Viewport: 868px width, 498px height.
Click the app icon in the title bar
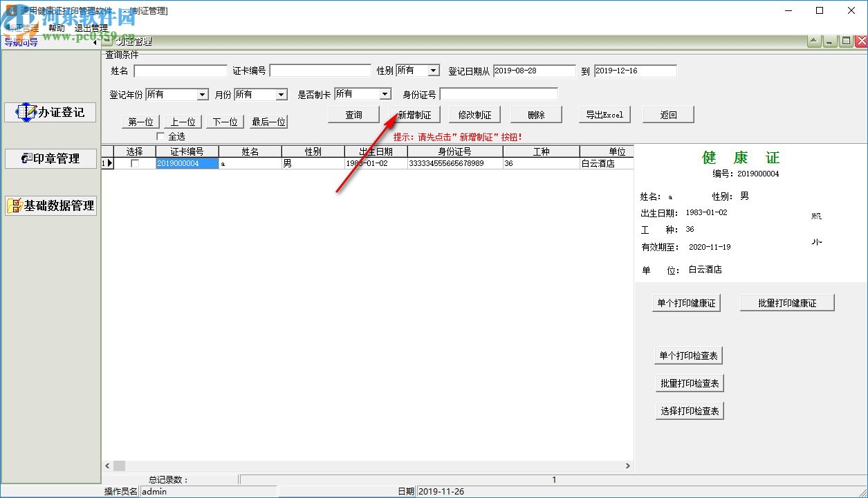pyautogui.click(x=10, y=10)
